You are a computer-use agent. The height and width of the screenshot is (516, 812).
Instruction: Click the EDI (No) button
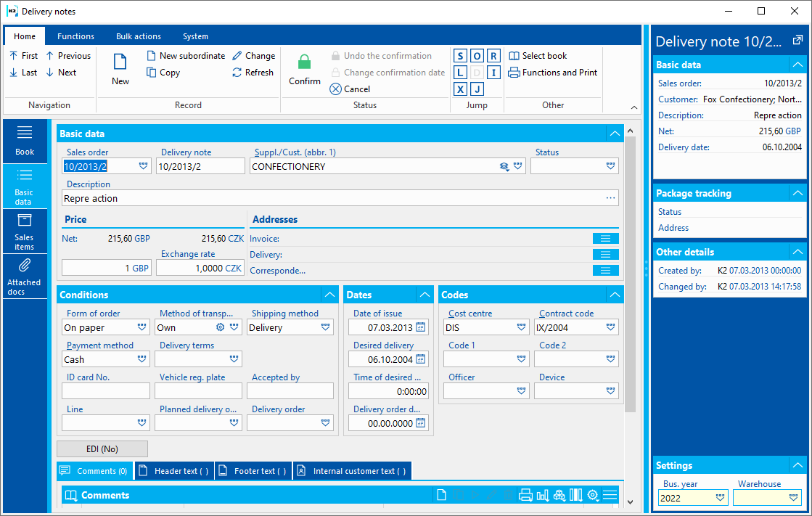[102, 449]
